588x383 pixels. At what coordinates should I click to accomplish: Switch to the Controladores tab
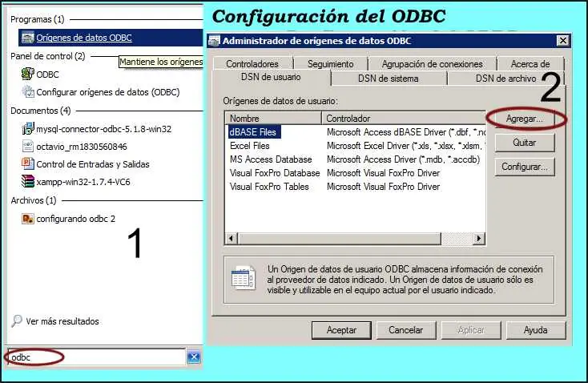[x=252, y=64]
